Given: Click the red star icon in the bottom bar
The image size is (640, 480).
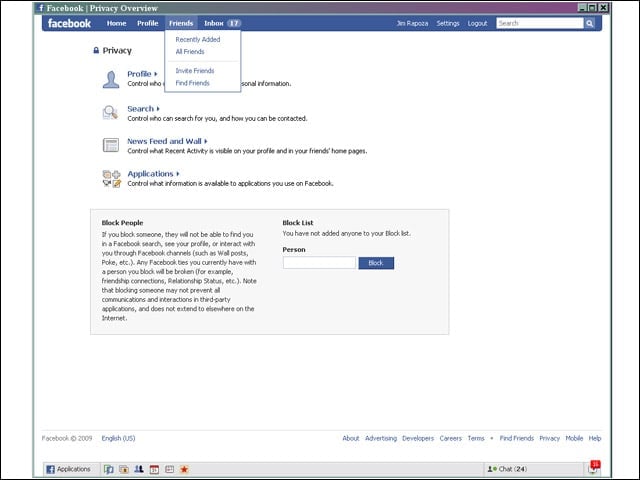Looking at the screenshot, I should pyautogui.click(x=184, y=469).
